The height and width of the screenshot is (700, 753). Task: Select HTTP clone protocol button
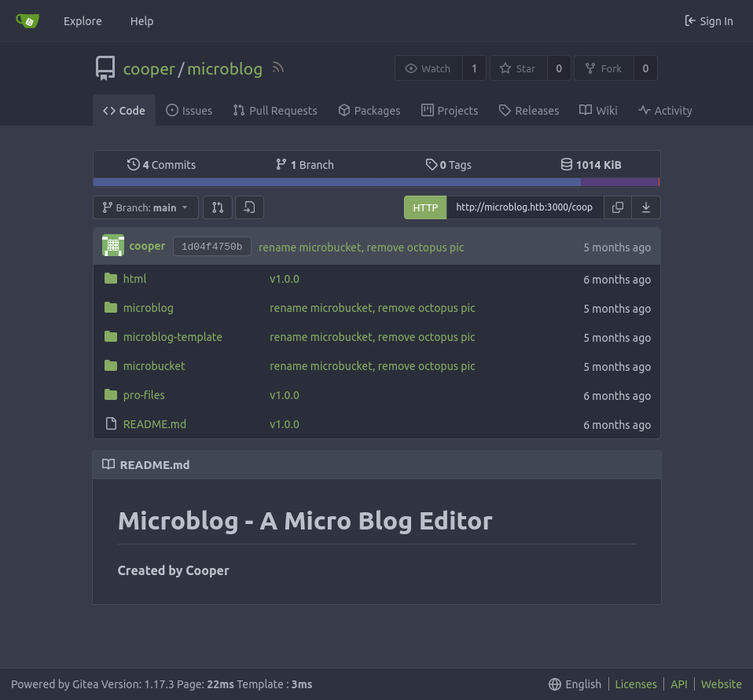pyautogui.click(x=425, y=207)
